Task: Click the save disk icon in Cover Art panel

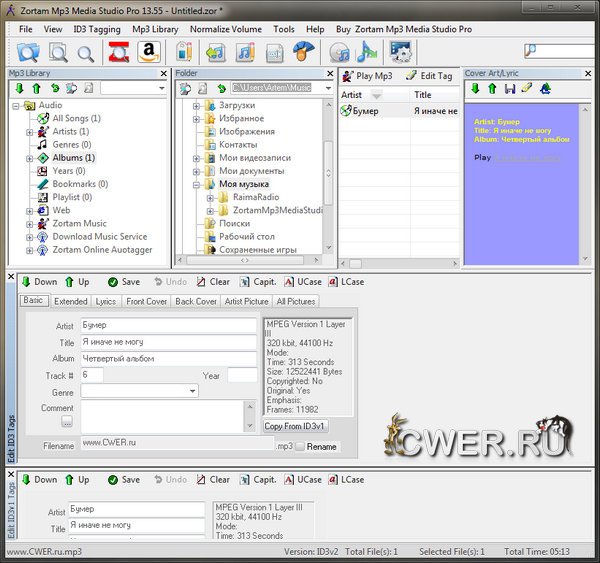Action: [510, 90]
